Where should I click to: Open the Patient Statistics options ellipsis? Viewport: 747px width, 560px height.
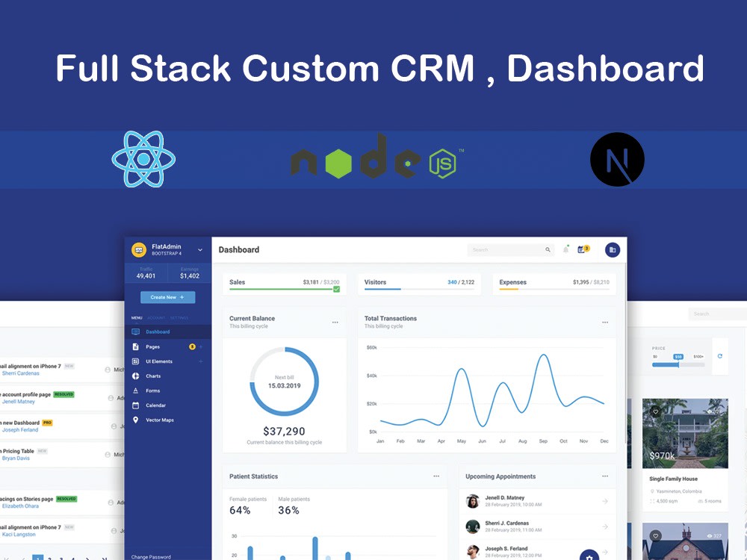(436, 476)
